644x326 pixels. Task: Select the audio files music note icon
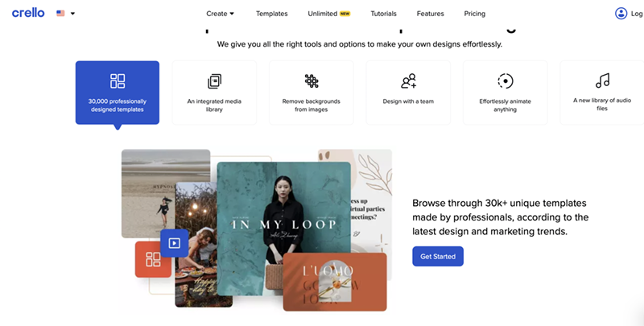point(602,80)
